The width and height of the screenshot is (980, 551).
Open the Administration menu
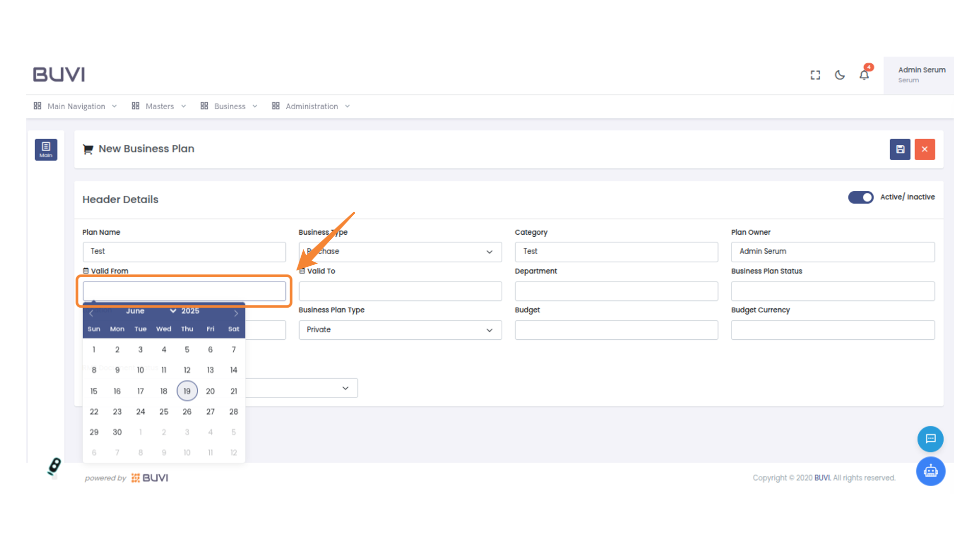(x=311, y=106)
